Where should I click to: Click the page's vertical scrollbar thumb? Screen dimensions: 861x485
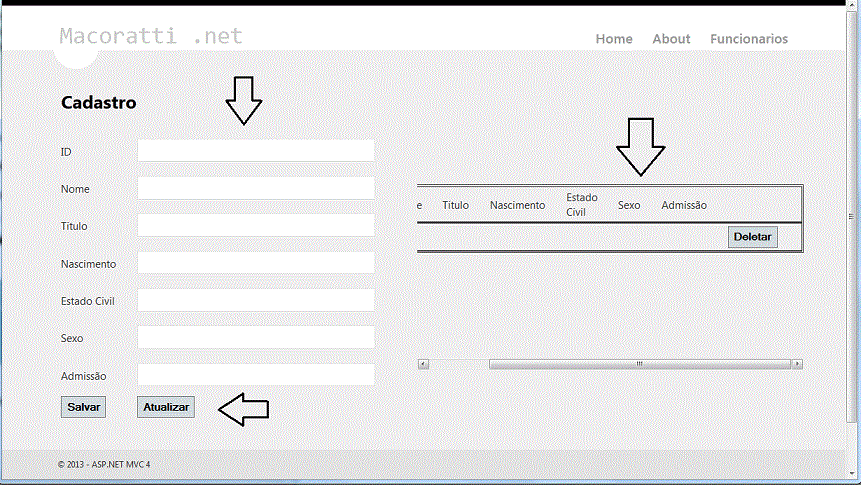(852, 216)
